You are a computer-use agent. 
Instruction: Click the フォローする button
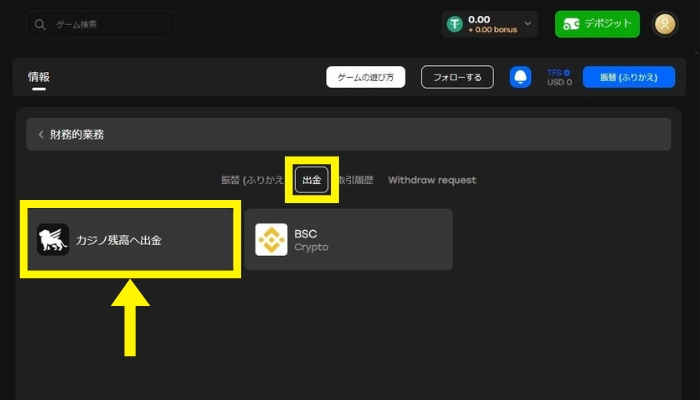[x=458, y=77]
